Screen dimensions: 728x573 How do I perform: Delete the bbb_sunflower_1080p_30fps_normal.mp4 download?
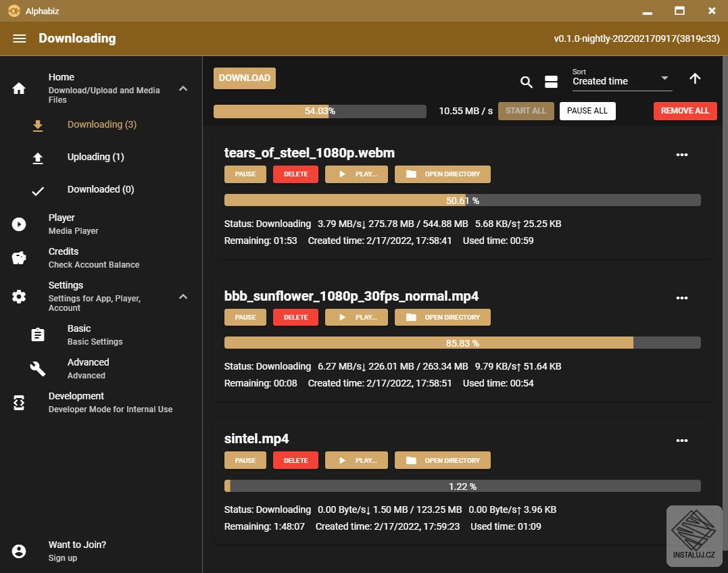(295, 318)
